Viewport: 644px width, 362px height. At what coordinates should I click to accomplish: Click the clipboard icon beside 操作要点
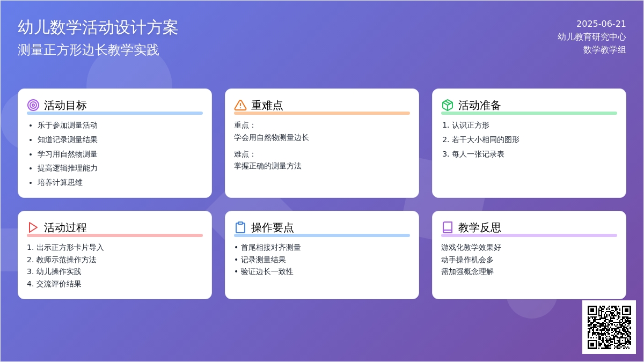click(240, 227)
